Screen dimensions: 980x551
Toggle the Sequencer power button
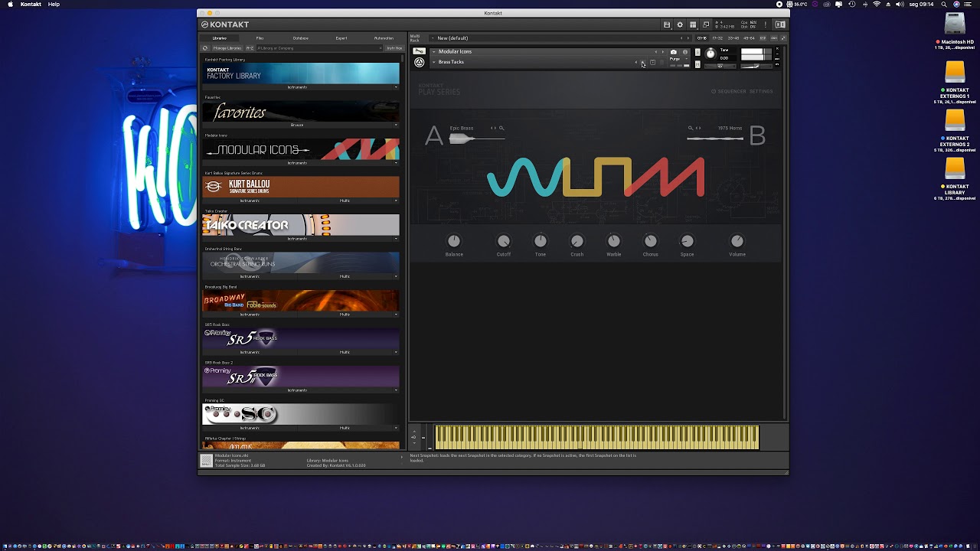714,92
